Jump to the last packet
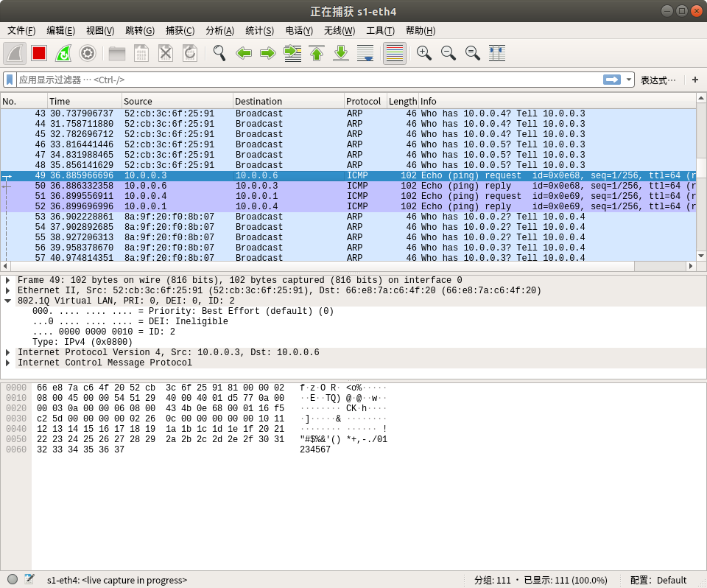This screenshot has width=707, height=588. click(341, 53)
